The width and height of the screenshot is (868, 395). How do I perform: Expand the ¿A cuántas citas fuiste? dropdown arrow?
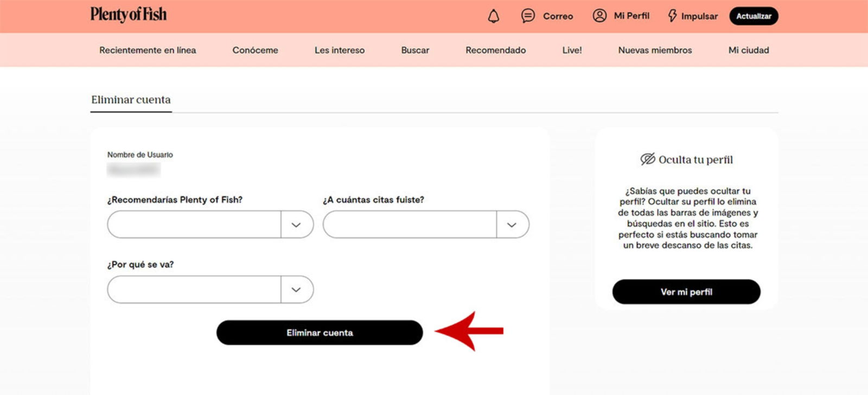pyautogui.click(x=512, y=225)
